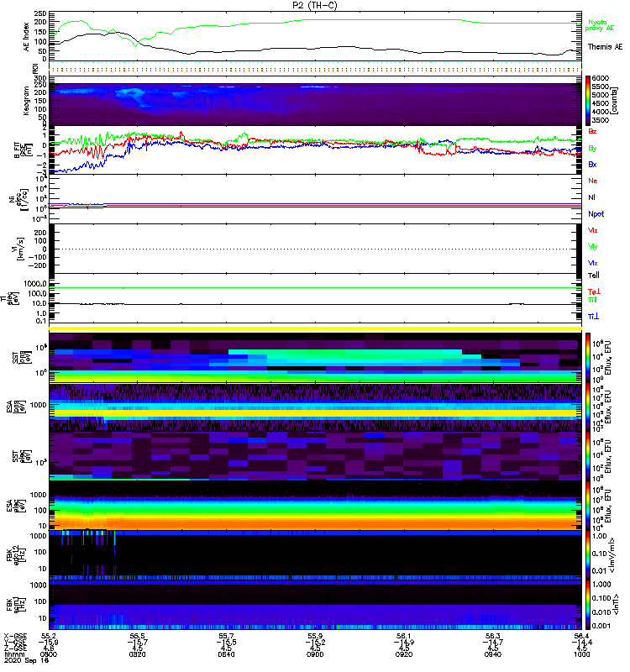Viewport: 630px width, 672px height.
Task: Click the FBK scm1 nT color bar
Action: (x=588, y=604)
